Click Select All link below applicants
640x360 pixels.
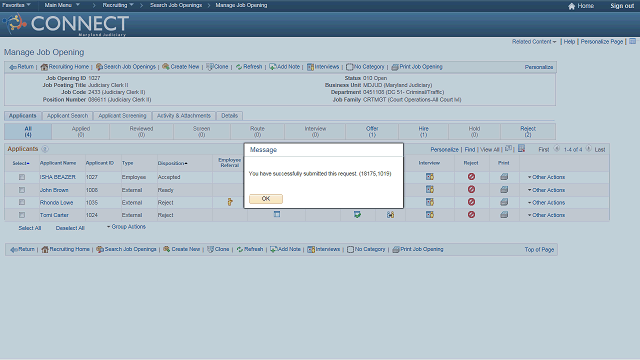click(x=30, y=228)
